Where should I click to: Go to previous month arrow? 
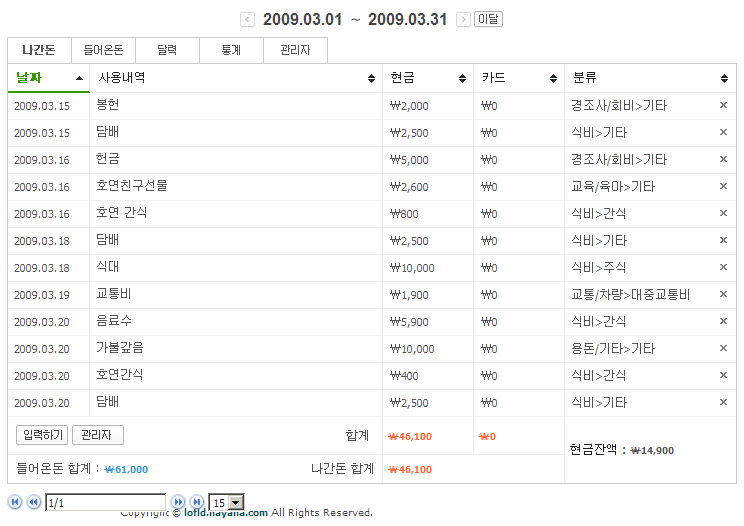248,20
